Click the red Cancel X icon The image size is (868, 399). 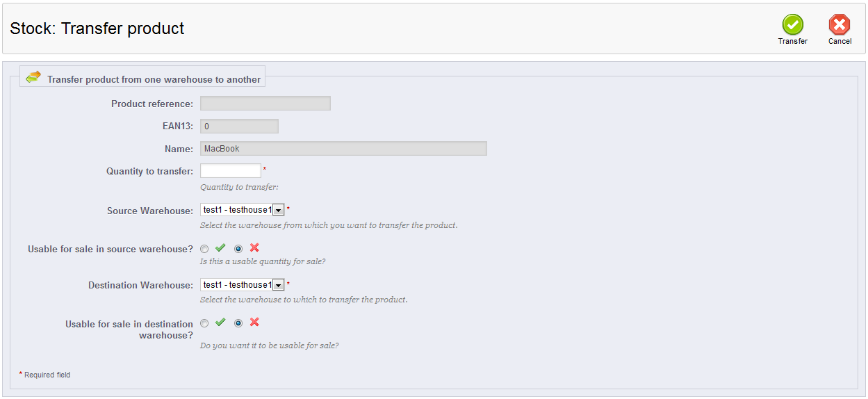coord(840,24)
